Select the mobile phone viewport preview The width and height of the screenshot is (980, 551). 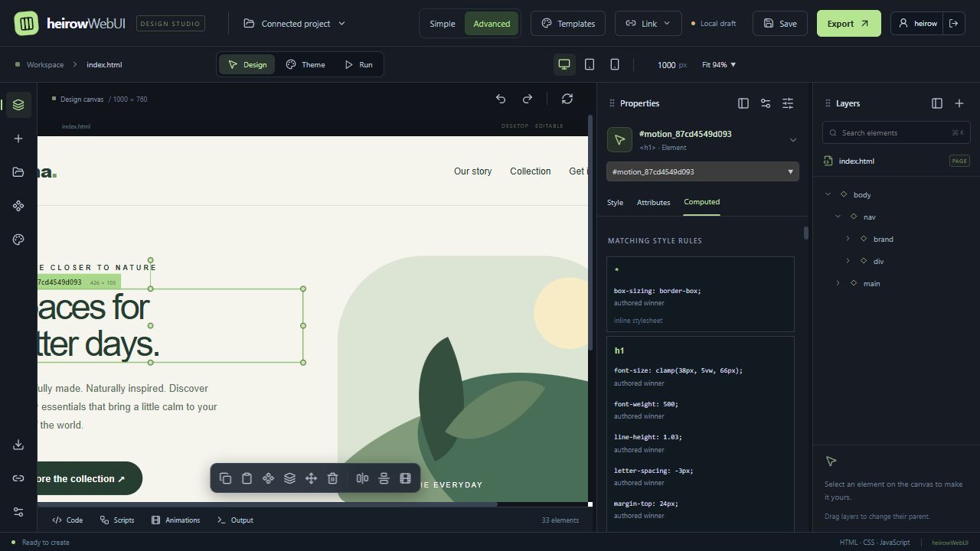click(615, 65)
